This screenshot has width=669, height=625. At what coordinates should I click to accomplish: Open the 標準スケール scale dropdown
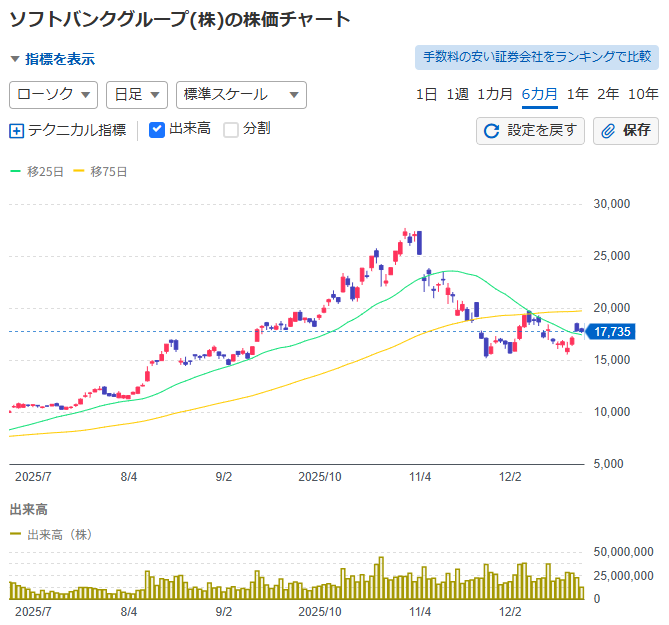[240, 95]
